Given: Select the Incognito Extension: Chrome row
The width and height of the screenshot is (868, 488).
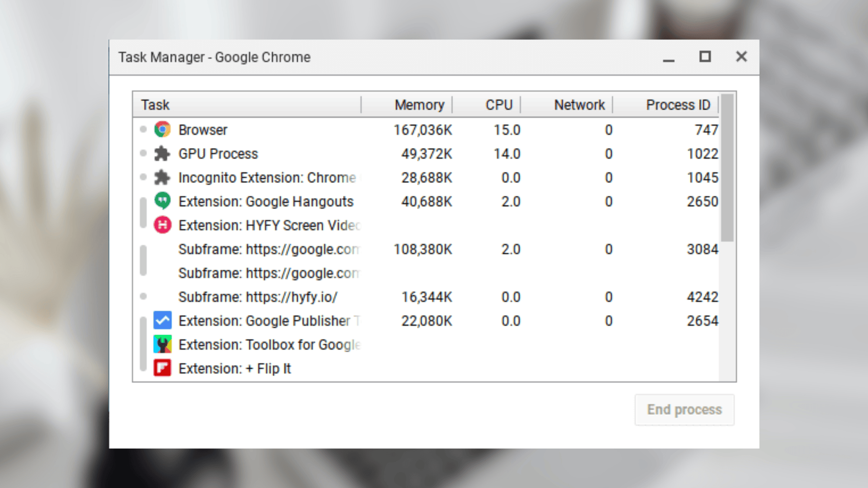Looking at the screenshot, I should [x=304, y=177].
